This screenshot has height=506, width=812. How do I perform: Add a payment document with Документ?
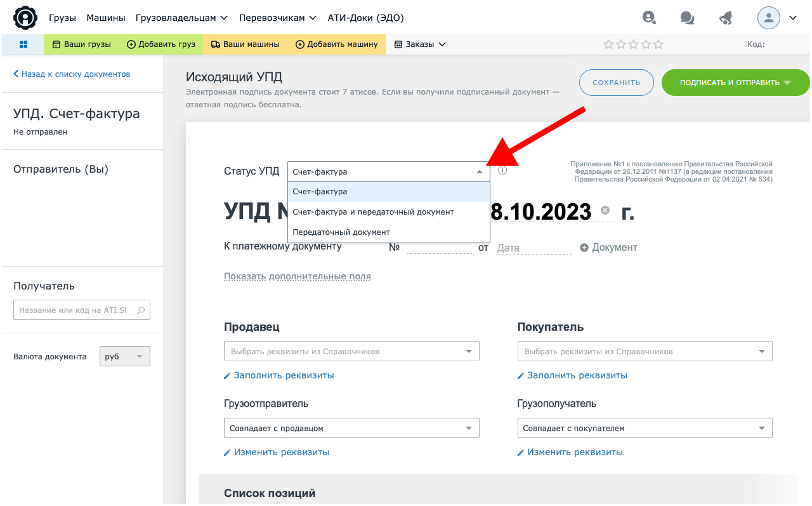point(608,248)
